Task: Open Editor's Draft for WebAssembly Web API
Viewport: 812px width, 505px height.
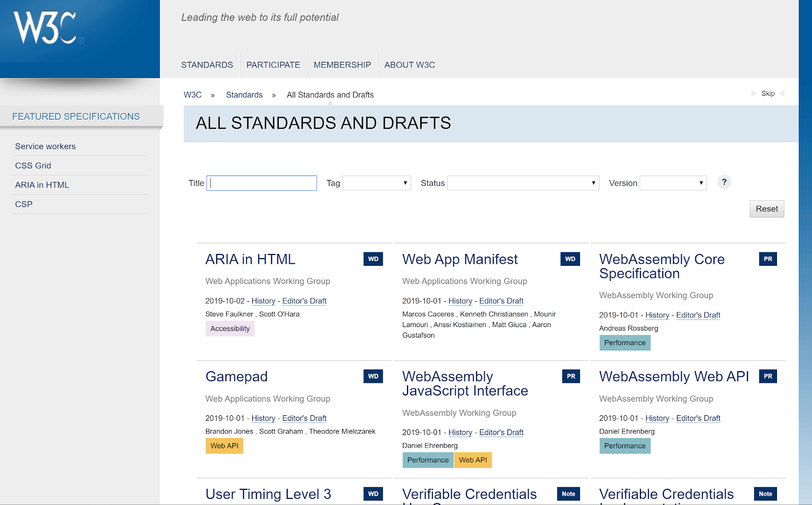Action: (x=698, y=418)
